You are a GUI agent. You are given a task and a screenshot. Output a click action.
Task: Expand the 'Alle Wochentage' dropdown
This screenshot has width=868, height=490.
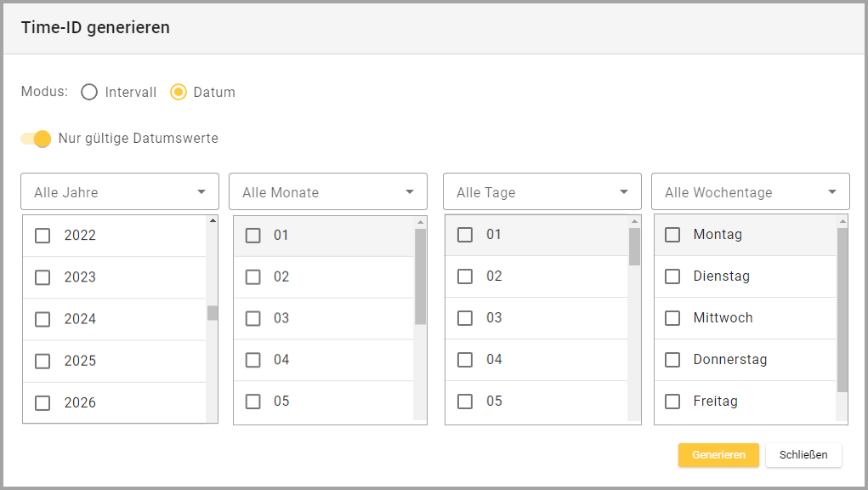[751, 192]
